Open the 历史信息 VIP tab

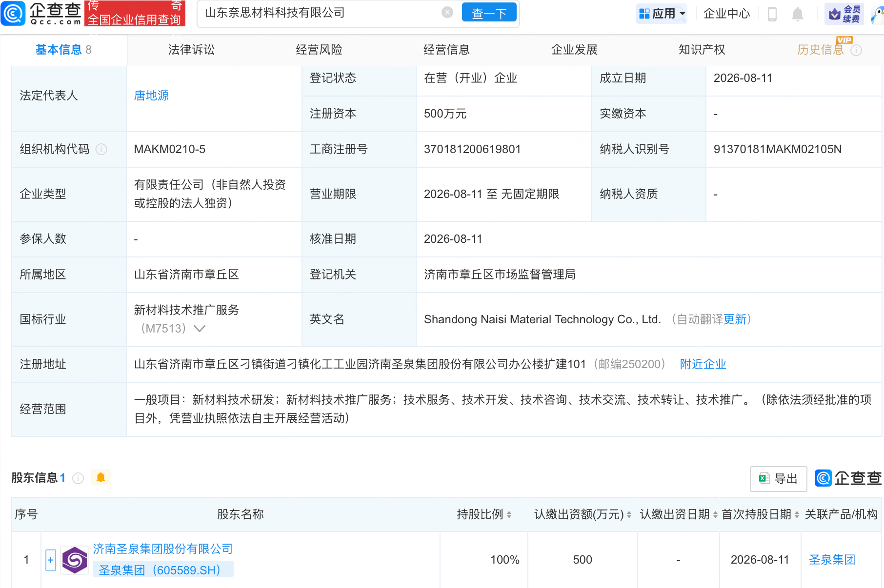pos(821,50)
